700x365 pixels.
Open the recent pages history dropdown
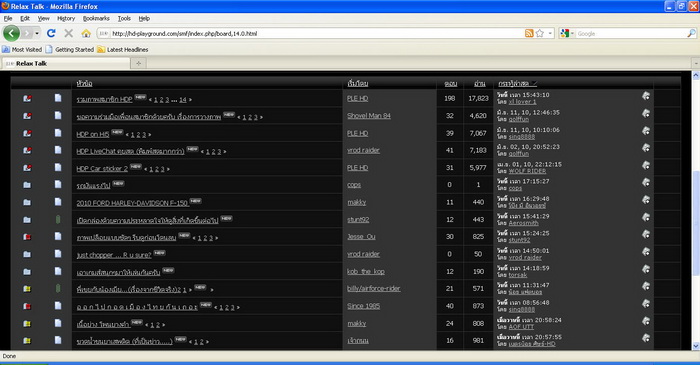(37, 33)
